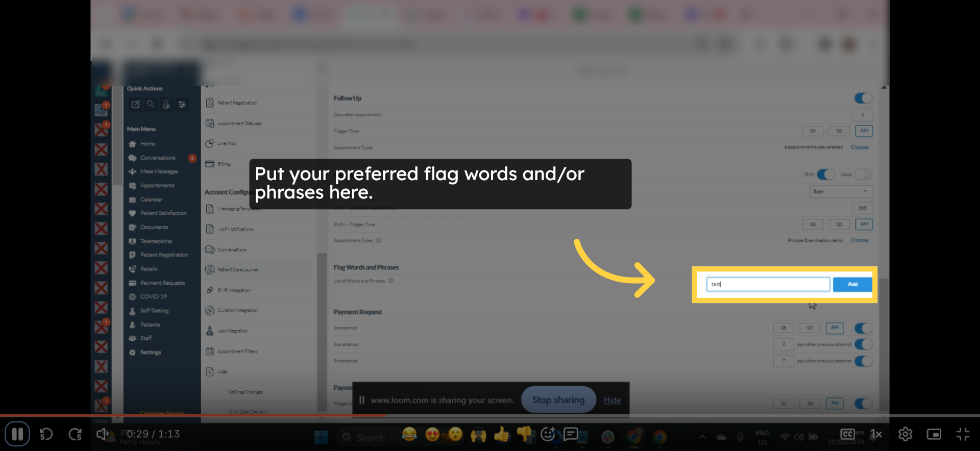
Task: Pause the video playback
Action: (17, 434)
